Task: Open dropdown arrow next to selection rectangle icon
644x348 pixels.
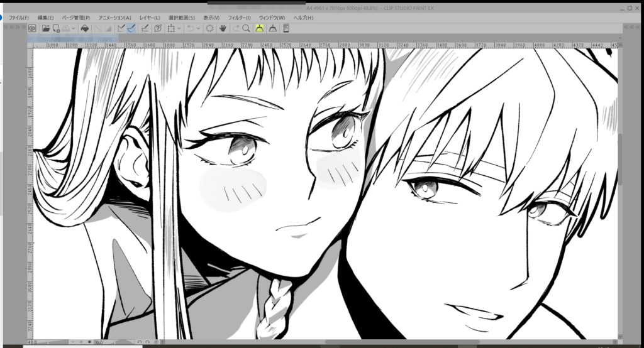Action: click(x=179, y=28)
